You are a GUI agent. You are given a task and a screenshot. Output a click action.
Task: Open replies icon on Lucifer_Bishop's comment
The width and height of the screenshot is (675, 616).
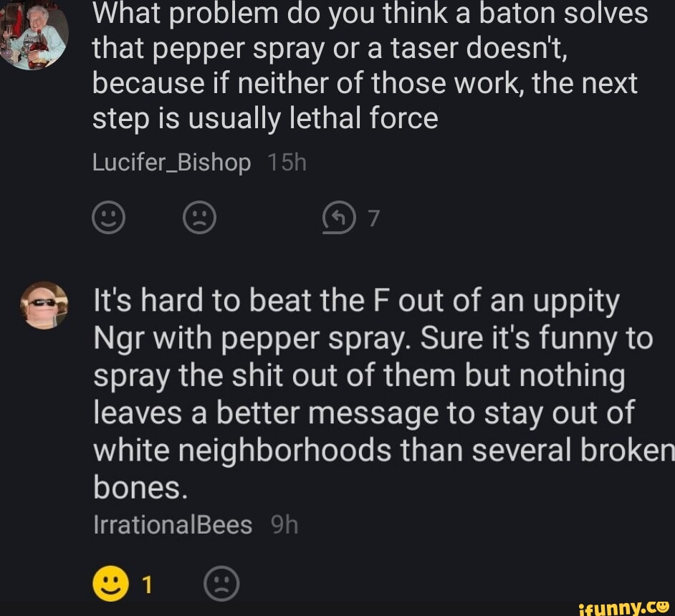point(339,218)
